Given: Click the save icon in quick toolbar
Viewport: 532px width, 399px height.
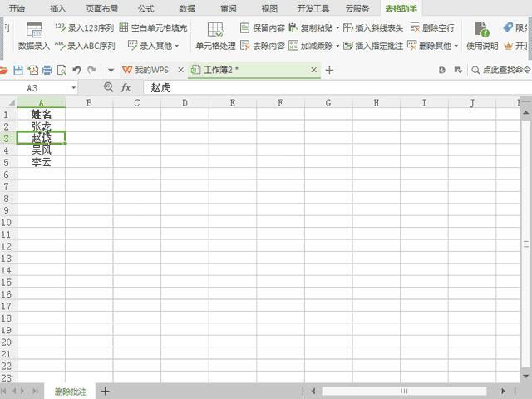Looking at the screenshot, I should click(18, 70).
